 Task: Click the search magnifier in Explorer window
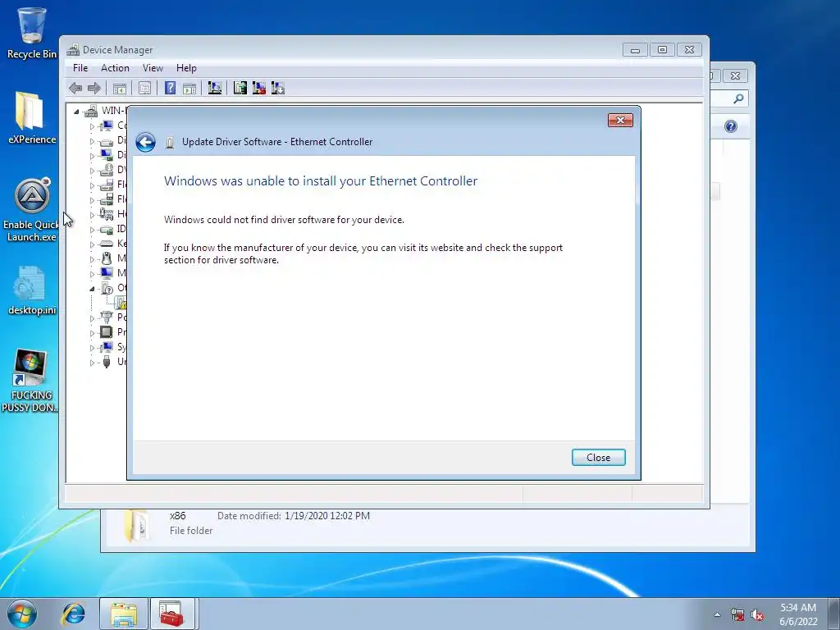[x=738, y=98]
